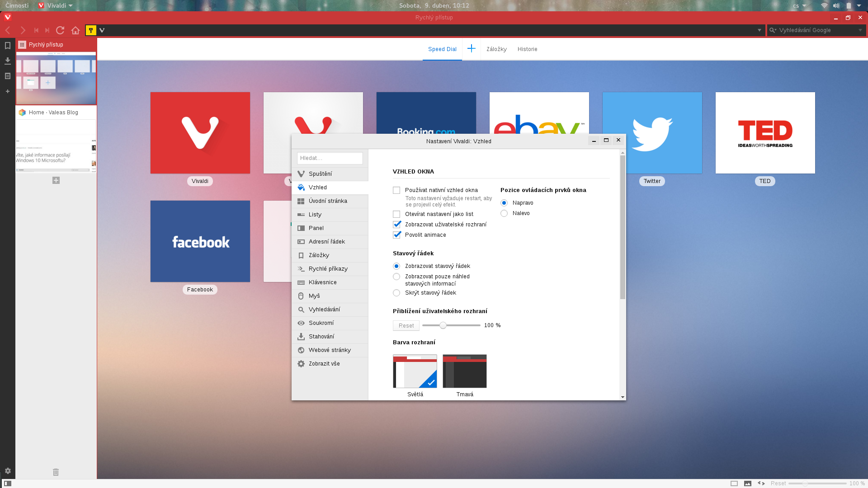Screen dimensions: 868x488
Task: Enable native window appearance checkbox
Action: point(396,190)
